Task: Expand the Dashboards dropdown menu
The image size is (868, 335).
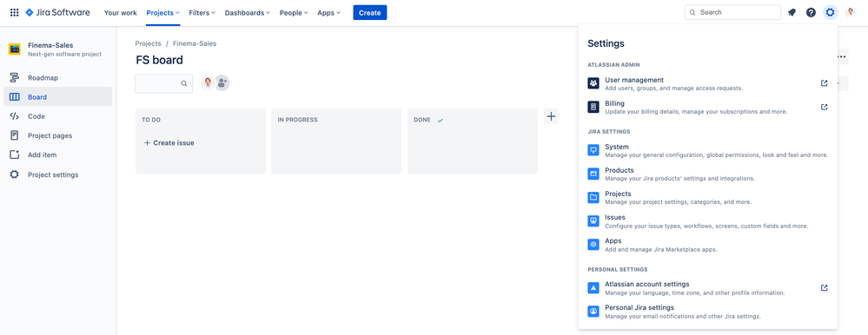Action: [248, 13]
